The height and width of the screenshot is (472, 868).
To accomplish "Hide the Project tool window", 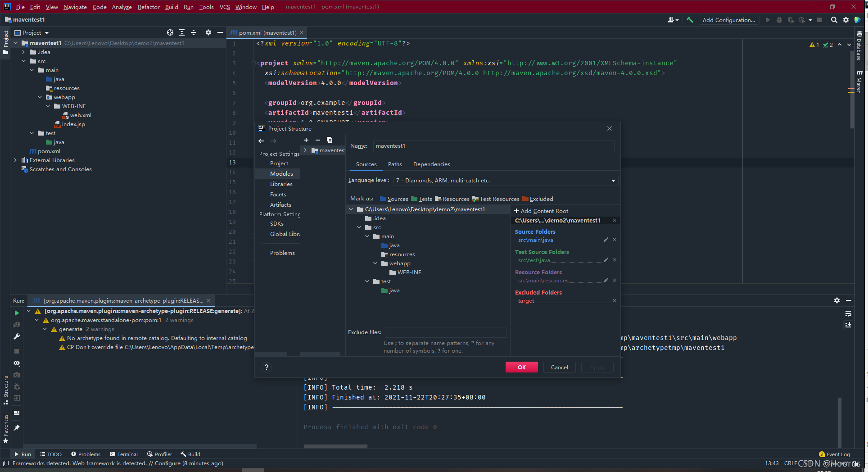I will point(220,32).
